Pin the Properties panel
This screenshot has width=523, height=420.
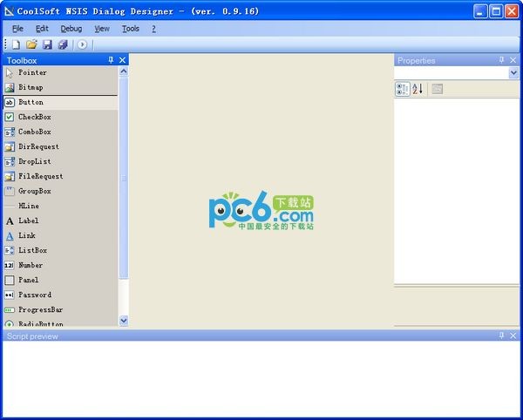tap(501, 60)
